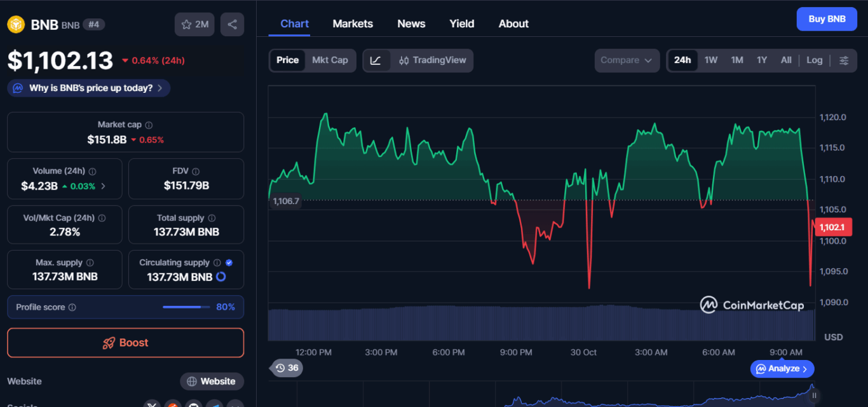868x407 pixels.
Task: Open the Markets tab
Action: 353,24
